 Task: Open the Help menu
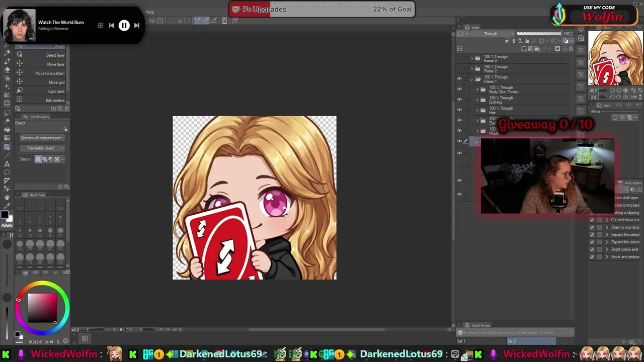click(149, 12)
